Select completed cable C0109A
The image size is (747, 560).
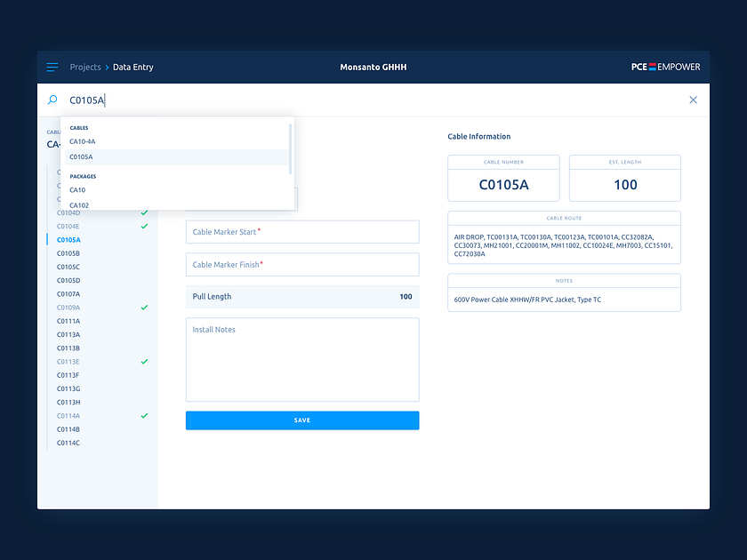pos(68,308)
